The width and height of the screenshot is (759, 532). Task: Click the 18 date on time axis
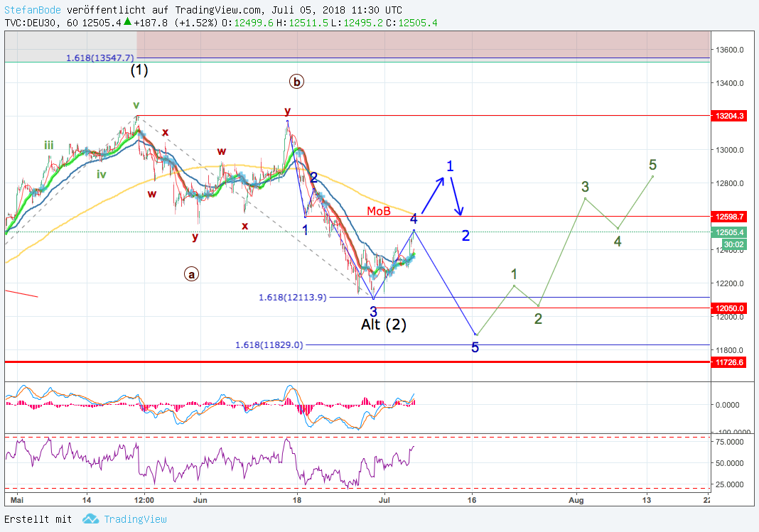coord(297,500)
